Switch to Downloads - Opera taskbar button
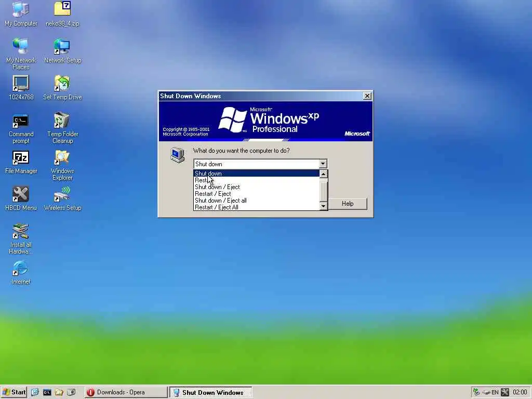Image resolution: width=532 pixels, height=399 pixels. [x=126, y=392]
